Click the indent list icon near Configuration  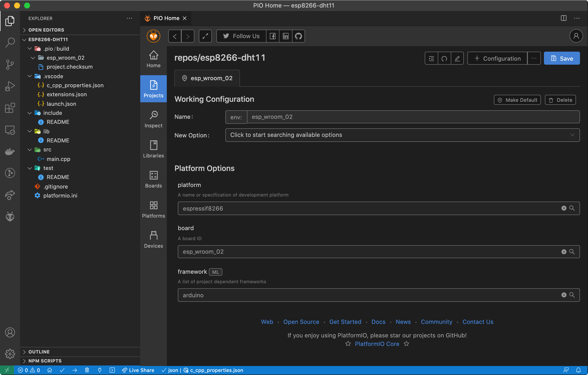(x=431, y=58)
